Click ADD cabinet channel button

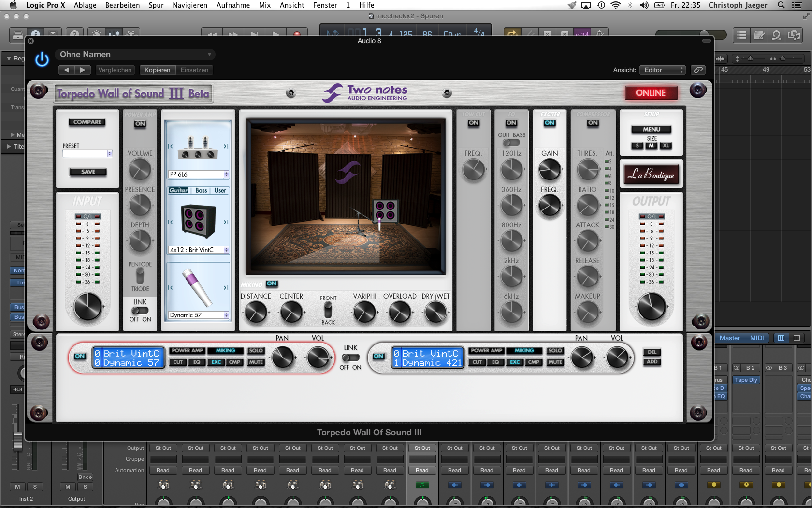click(652, 361)
